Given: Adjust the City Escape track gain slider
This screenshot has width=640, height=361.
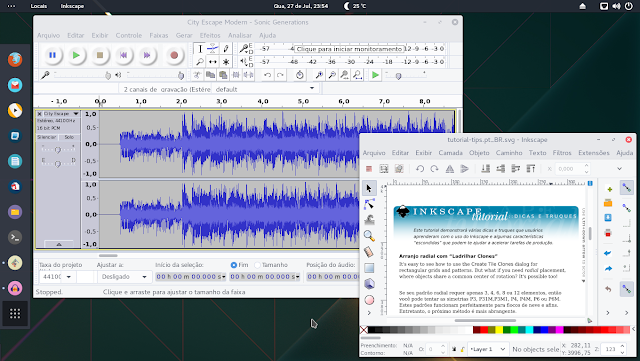Looking at the screenshot, I should click(x=58, y=150).
